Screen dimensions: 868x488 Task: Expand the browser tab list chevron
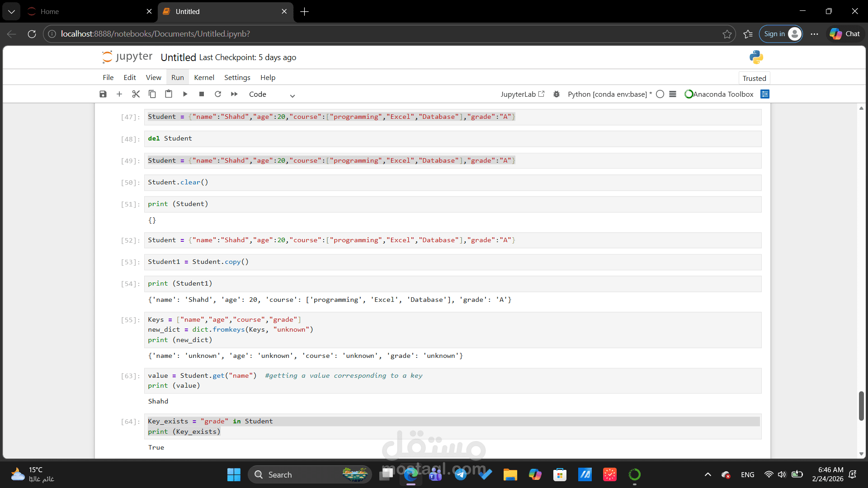[11, 12]
